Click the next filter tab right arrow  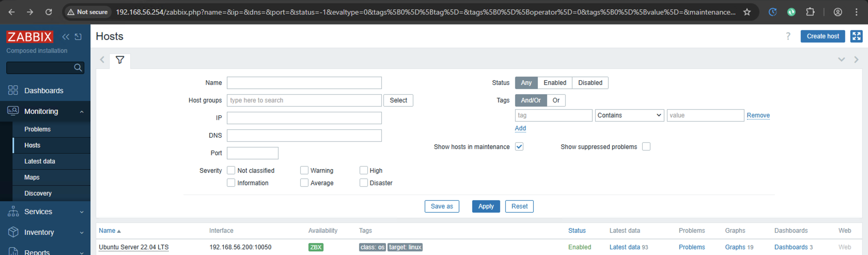[x=856, y=59]
